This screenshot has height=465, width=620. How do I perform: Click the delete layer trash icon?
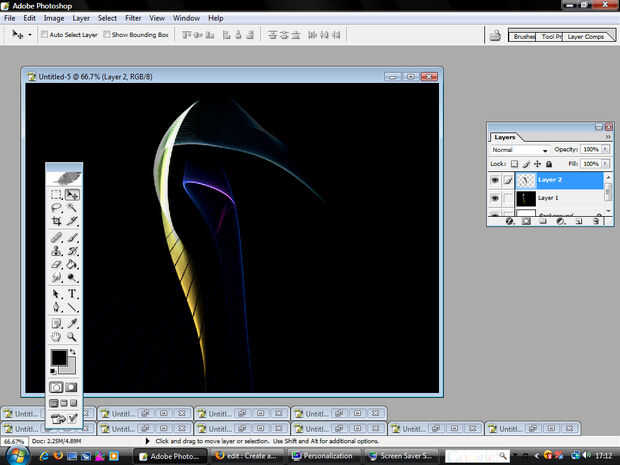pyautogui.click(x=594, y=221)
